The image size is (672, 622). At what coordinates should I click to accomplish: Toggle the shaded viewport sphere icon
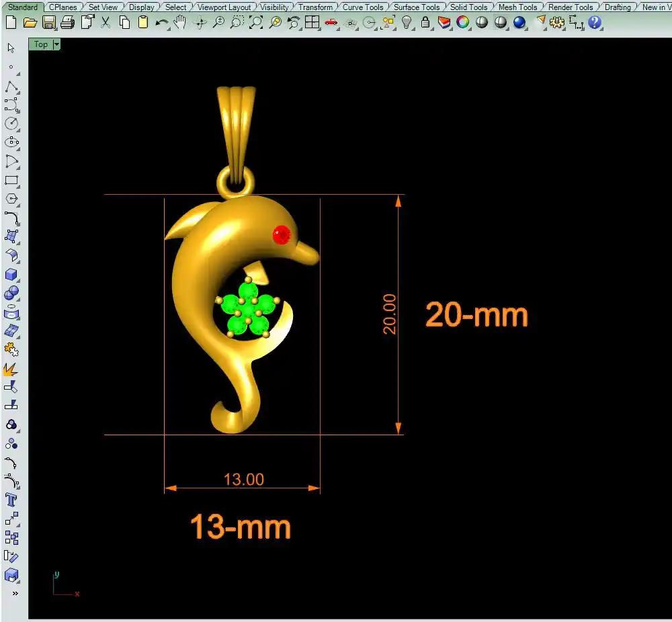tap(482, 22)
